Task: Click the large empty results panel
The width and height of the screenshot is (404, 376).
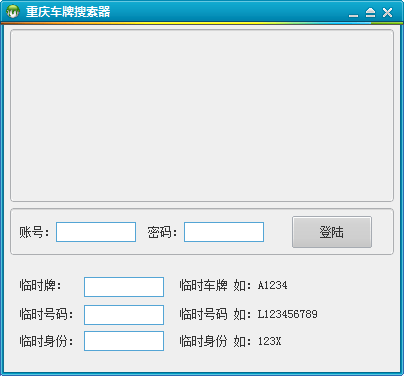Action: click(x=202, y=116)
